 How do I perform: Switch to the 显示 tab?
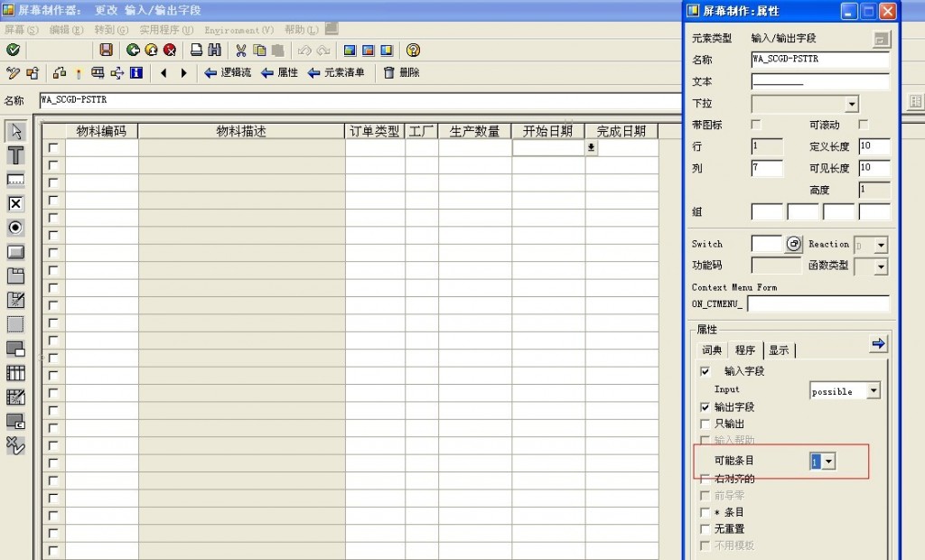pyautogui.click(x=779, y=350)
